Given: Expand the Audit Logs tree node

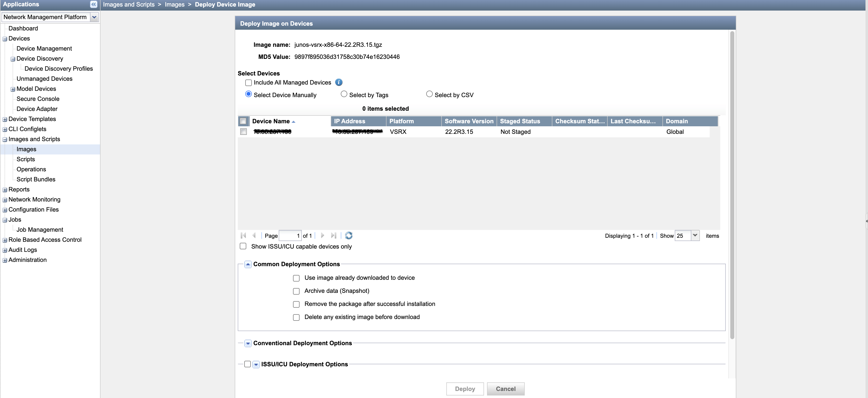Looking at the screenshot, I should pos(5,250).
